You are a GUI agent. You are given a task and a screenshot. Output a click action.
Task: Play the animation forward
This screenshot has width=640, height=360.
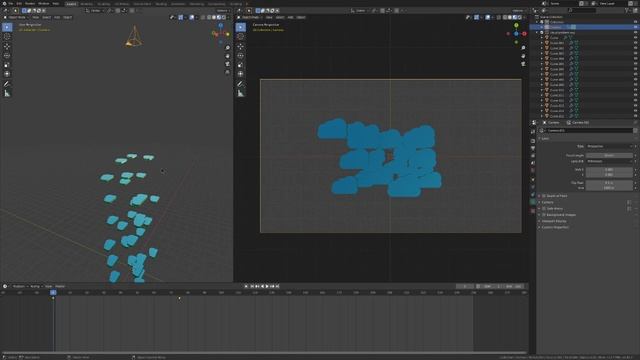coord(267,287)
